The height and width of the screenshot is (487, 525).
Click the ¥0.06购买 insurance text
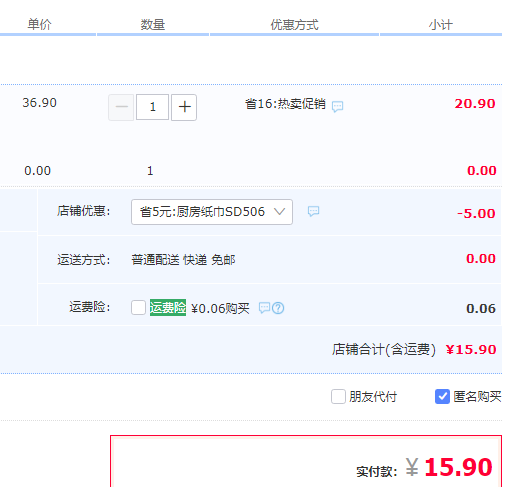point(220,308)
